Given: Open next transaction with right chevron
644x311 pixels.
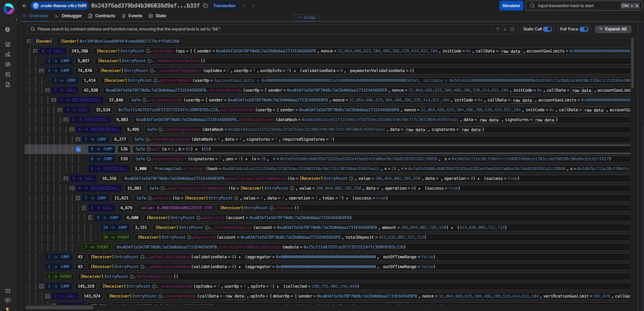Looking at the screenshot, I should (253, 6).
